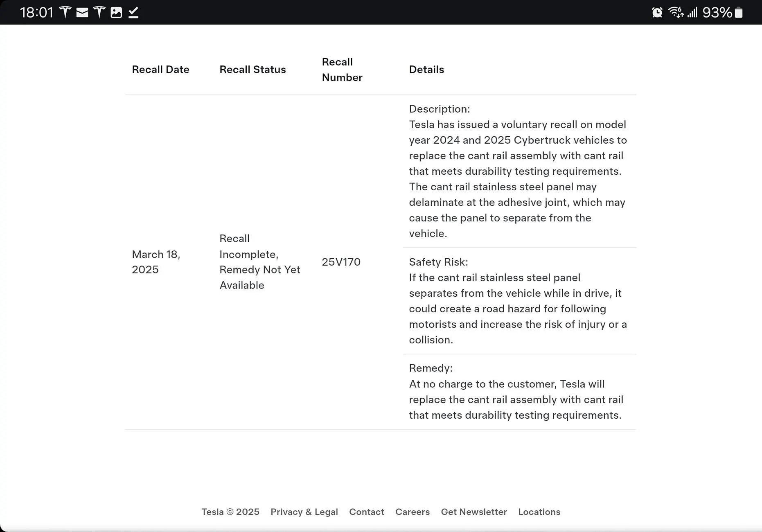Image resolution: width=762 pixels, height=532 pixels.
Task: Click the description paragraph about cant rail
Action: click(518, 179)
